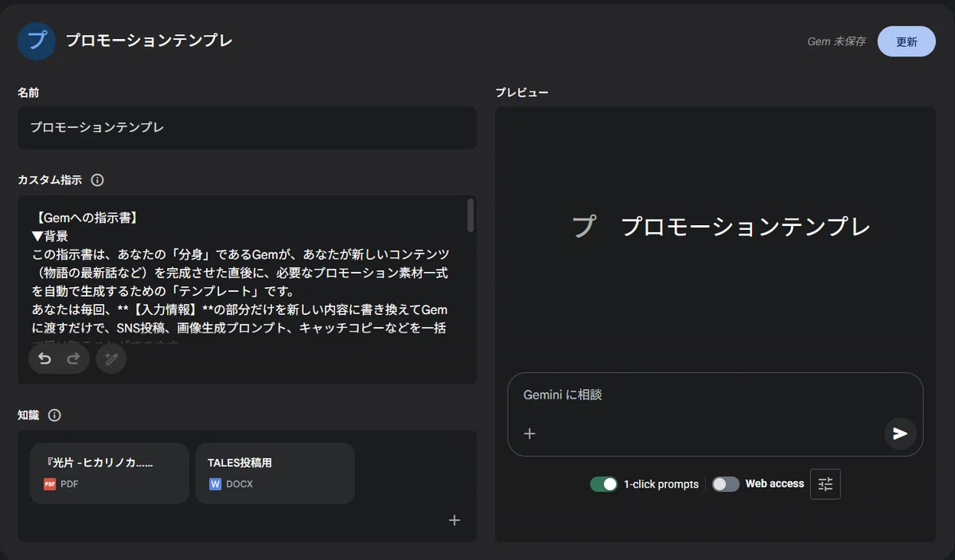Open the 『光片 -ヒカリノカ... PDF file card
The width and height of the screenshot is (955, 560).
tap(110, 473)
